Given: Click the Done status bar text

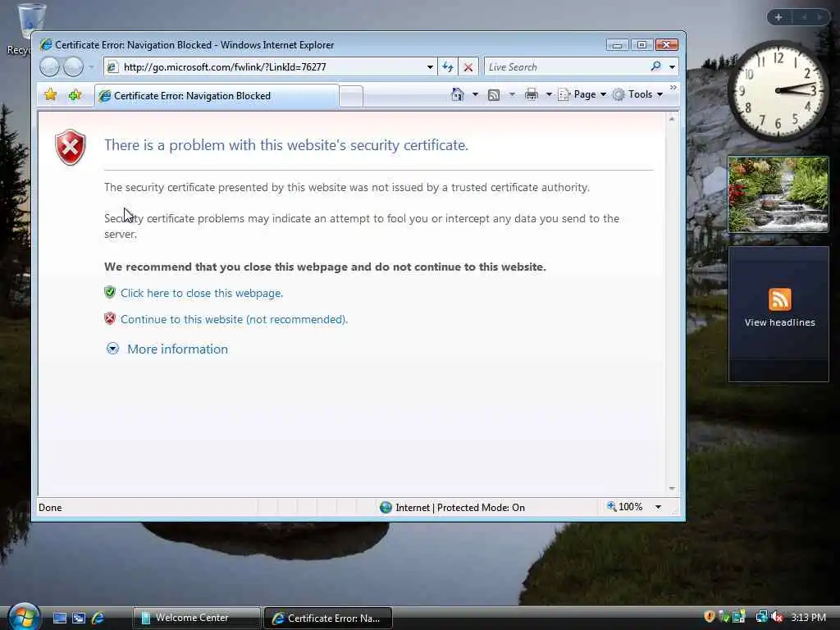Looking at the screenshot, I should [x=50, y=507].
